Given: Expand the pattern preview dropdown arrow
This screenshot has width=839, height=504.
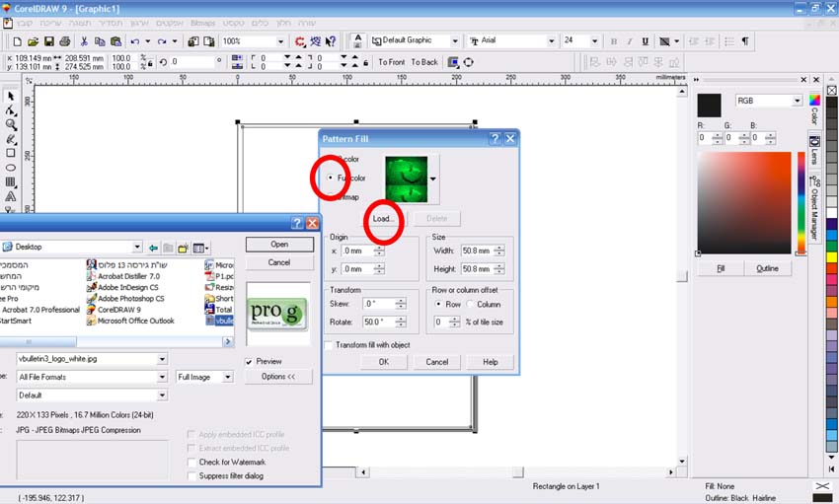Looking at the screenshot, I should (433, 180).
